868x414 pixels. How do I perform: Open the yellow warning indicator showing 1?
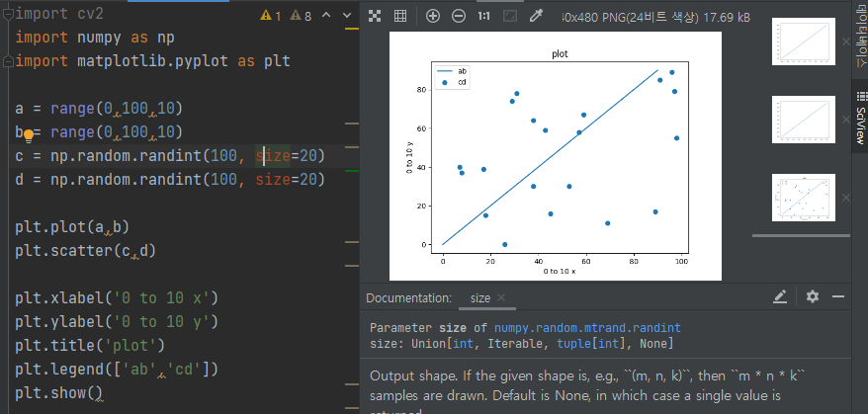[270, 16]
